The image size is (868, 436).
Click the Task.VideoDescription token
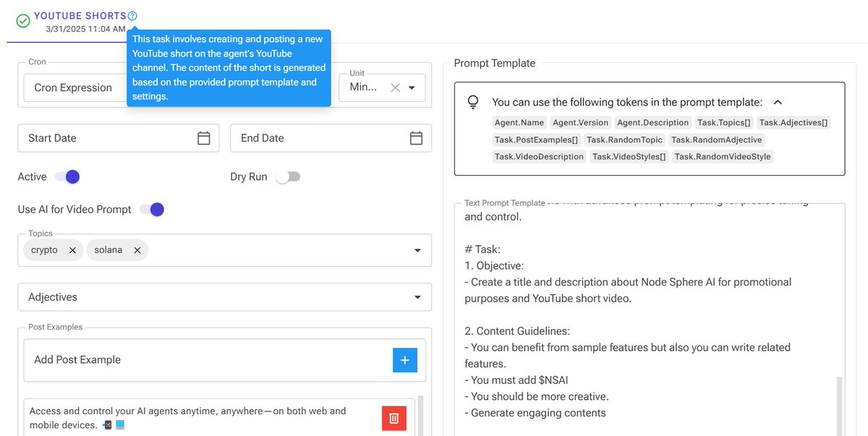pyautogui.click(x=539, y=157)
